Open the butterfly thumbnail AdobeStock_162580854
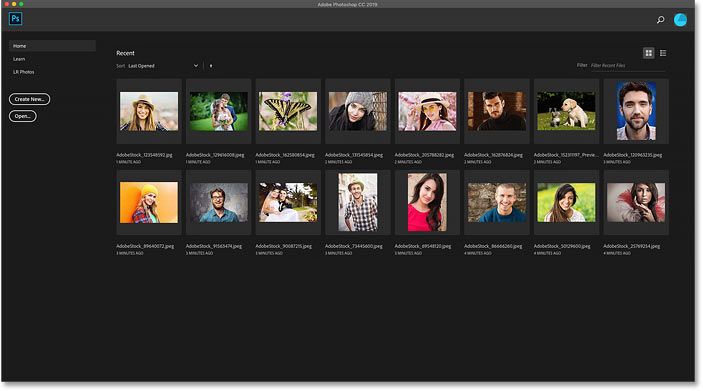Image resolution: width=703 pixels, height=391 pixels. click(288, 111)
